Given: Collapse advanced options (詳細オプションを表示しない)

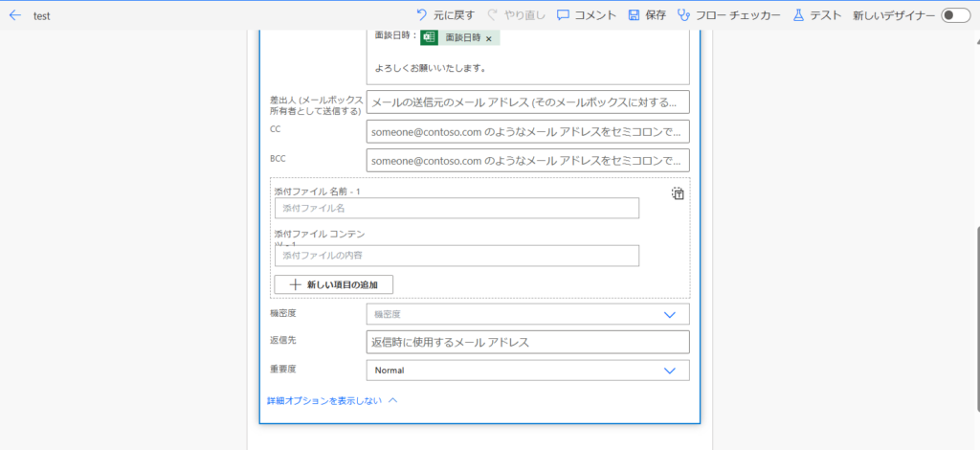Looking at the screenshot, I should [x=331, y=400].
